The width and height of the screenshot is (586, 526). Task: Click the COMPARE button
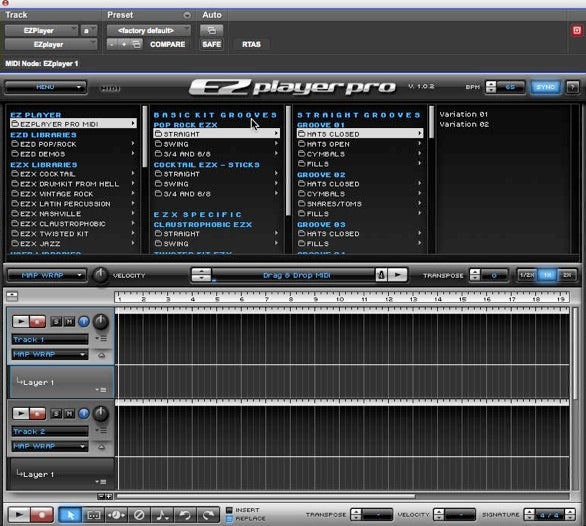coord(167,44)
